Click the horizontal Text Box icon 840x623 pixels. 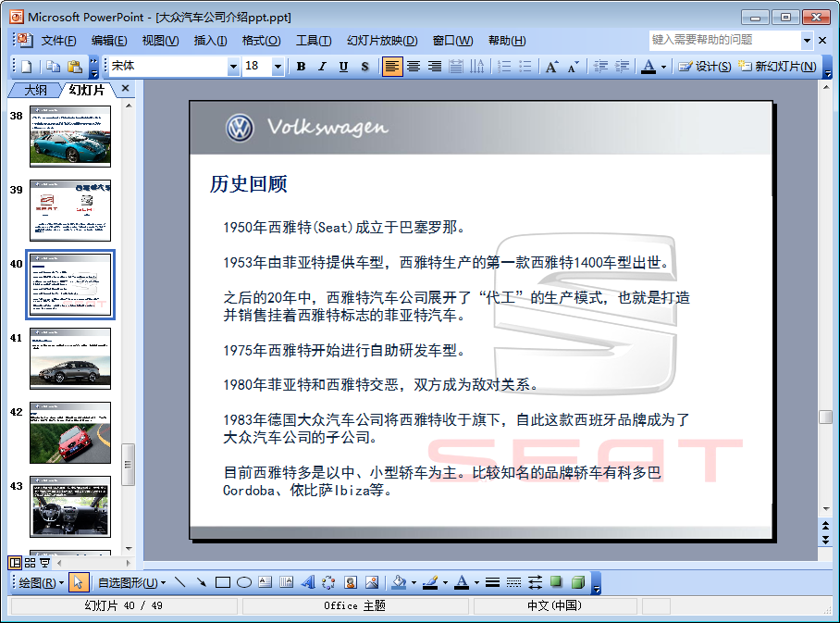coord(266,582)
